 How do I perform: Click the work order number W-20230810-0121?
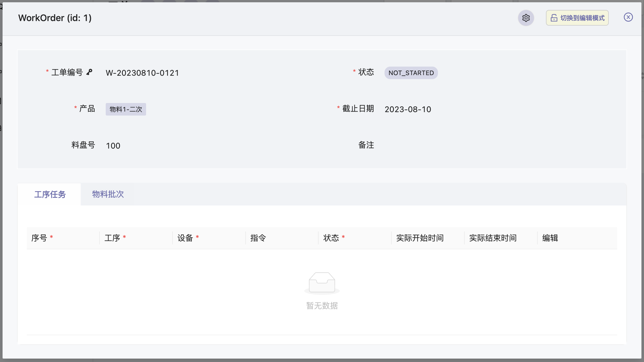[x=142, y=73]
